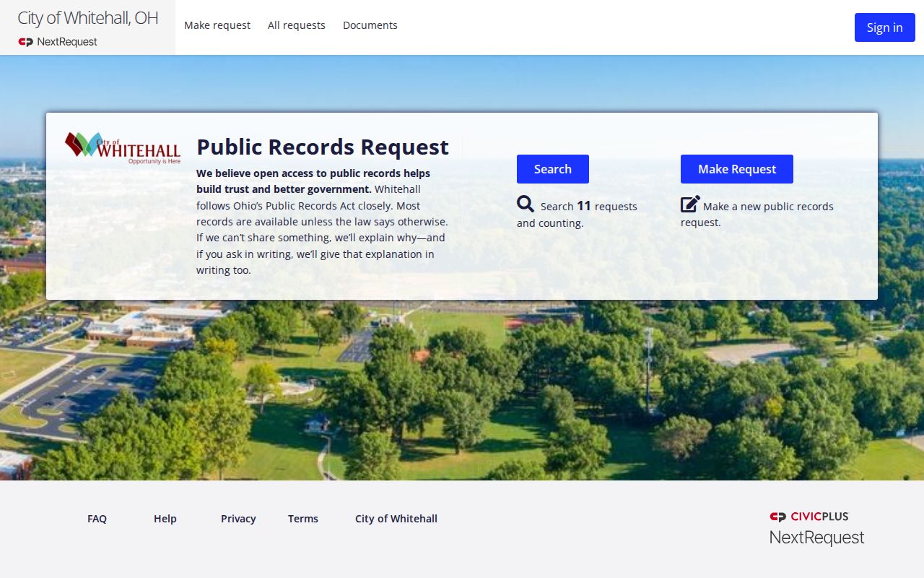This screenshot has width=924, height=578.
Task: Click the City of Whitehall, OH site title
Action: click(88, 18)
